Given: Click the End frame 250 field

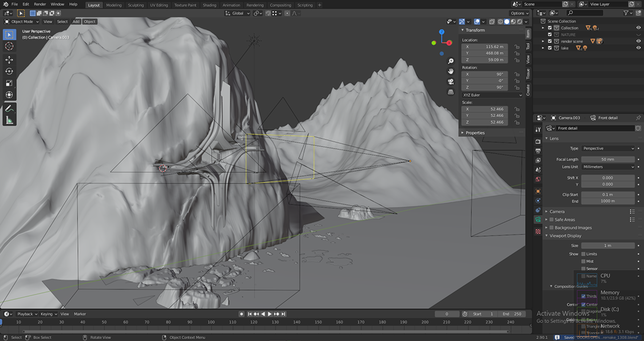Looking at the screenshot, I should pos(512,314).
